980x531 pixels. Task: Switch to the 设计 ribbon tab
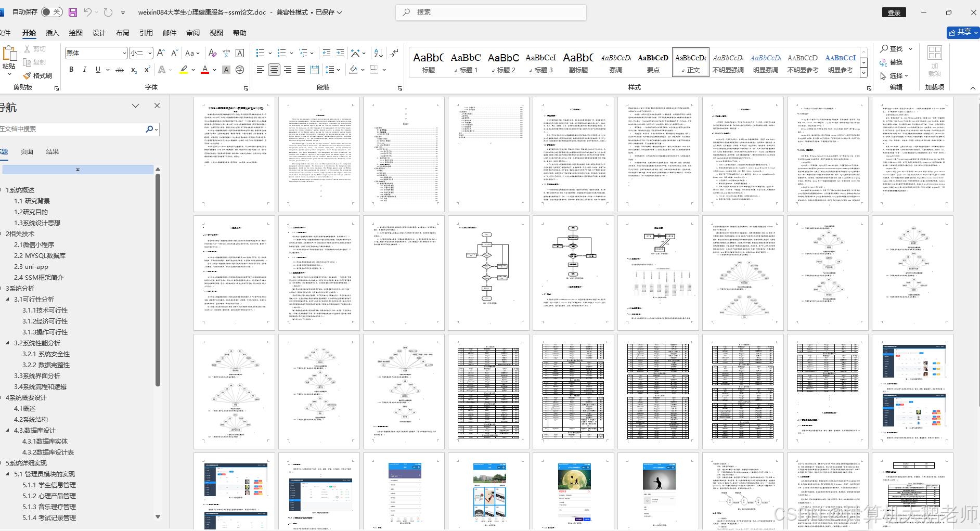pos(99,33)
